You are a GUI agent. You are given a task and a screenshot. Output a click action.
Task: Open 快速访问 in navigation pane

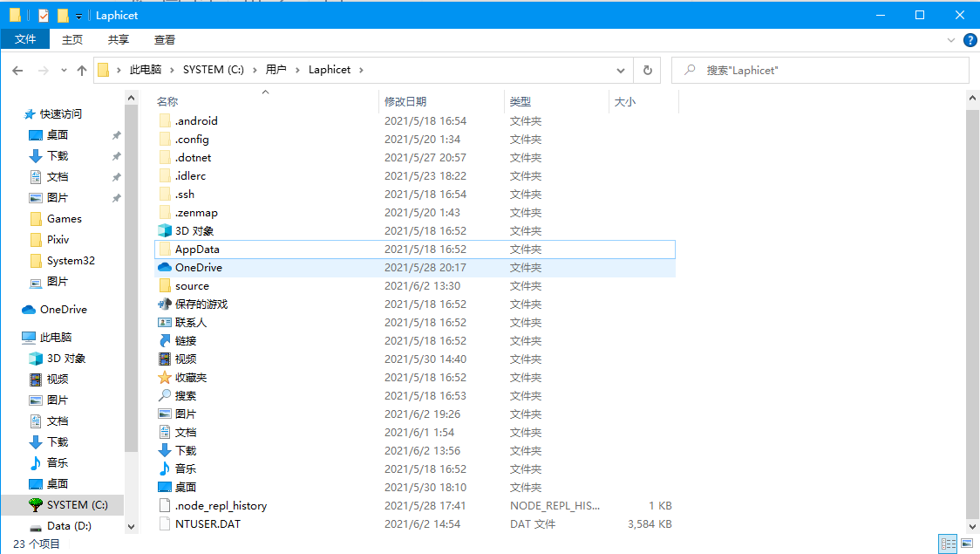coord(61,113)
